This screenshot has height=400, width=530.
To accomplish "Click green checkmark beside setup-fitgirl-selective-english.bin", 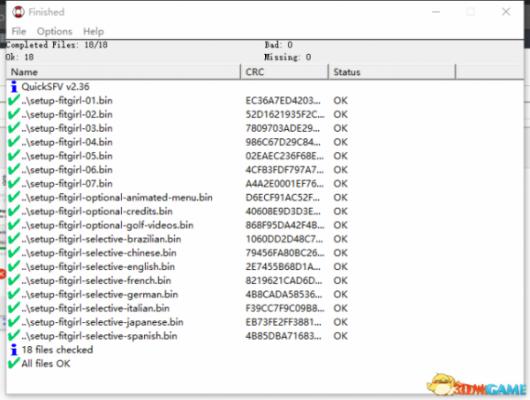I will [x=14, y=267].
